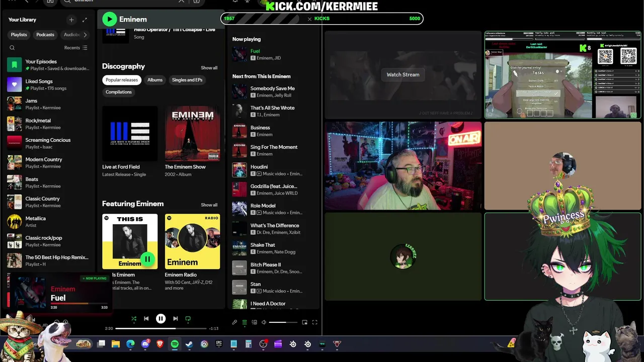The image size is (644, 362).
Task: Open Notepad icon in the taskbar
Action: (x=234, y=344)
